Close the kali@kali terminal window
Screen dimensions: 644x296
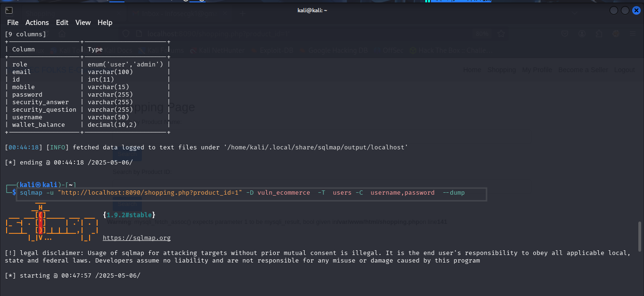(636, 10)
